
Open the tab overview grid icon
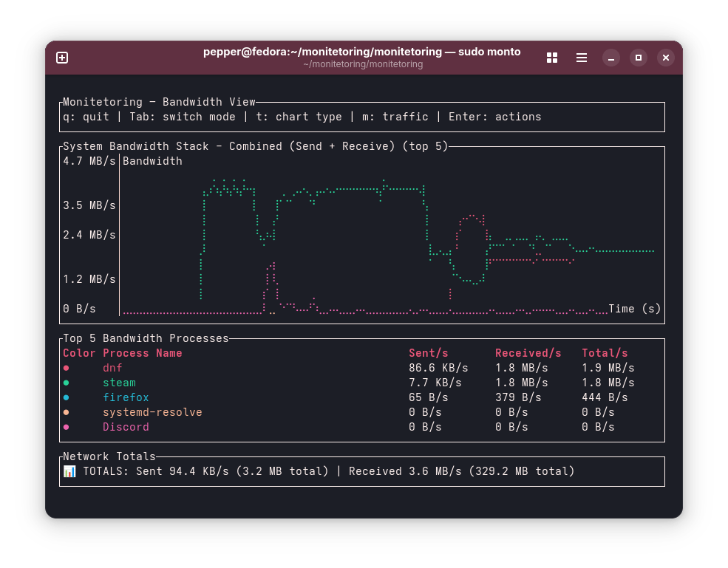552,58
